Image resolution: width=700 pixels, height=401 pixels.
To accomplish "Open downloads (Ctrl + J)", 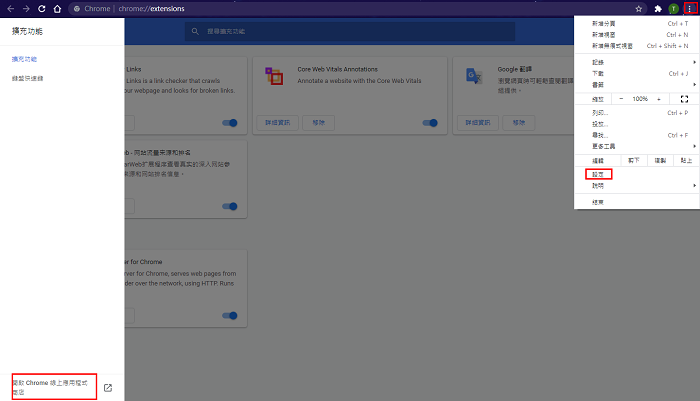I will pyautogui.click(x=637, y=73).
